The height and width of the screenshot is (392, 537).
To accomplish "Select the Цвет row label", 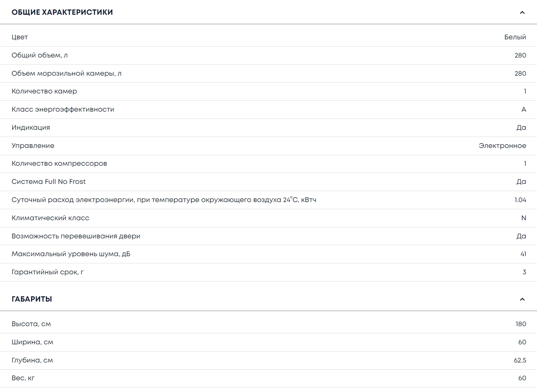I will click(x=20, y=37).
